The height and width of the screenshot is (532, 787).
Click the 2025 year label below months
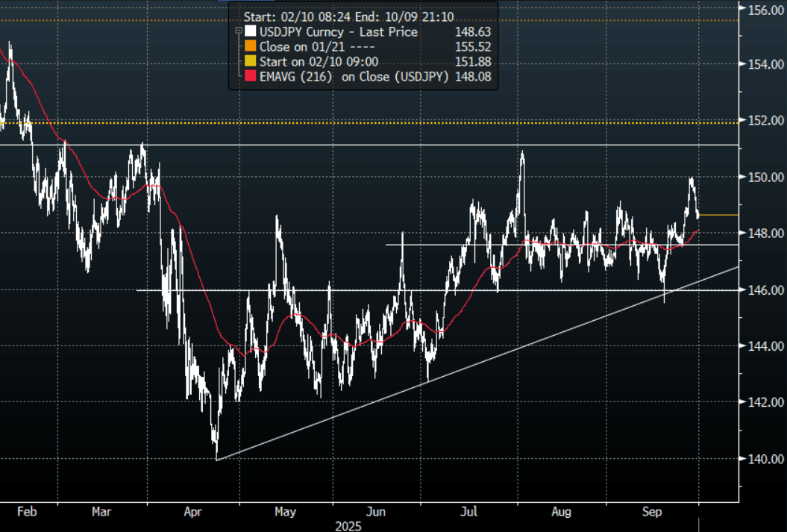347,526
